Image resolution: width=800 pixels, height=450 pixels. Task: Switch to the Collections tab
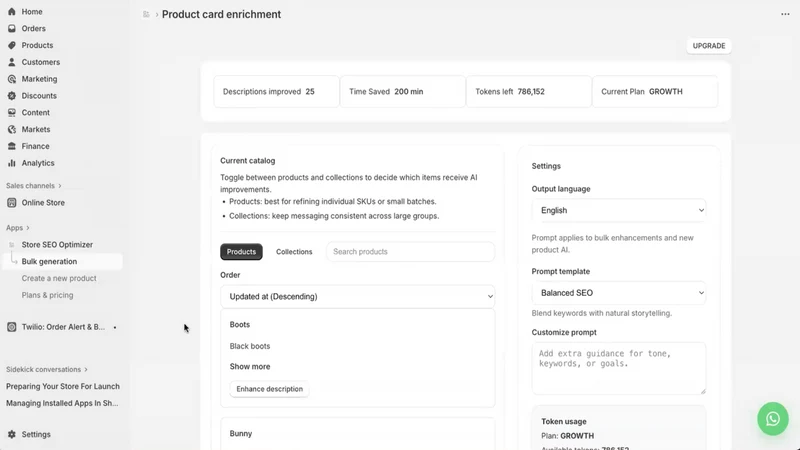pos(294,252)
